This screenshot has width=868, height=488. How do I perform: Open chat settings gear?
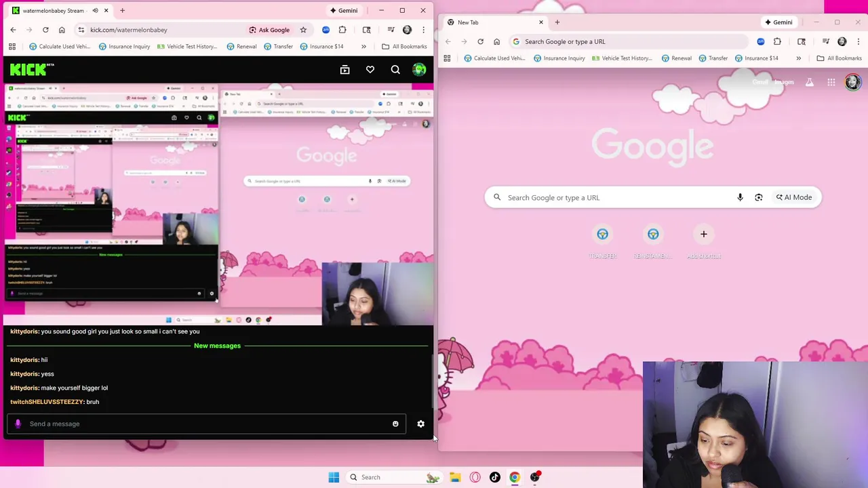(x=420, y=424)
